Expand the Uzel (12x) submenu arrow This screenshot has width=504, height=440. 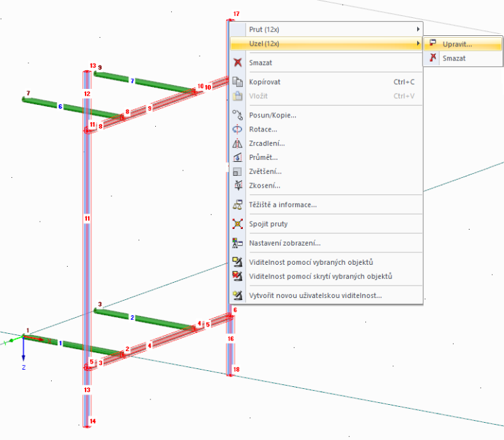click(x=418, y=43)
